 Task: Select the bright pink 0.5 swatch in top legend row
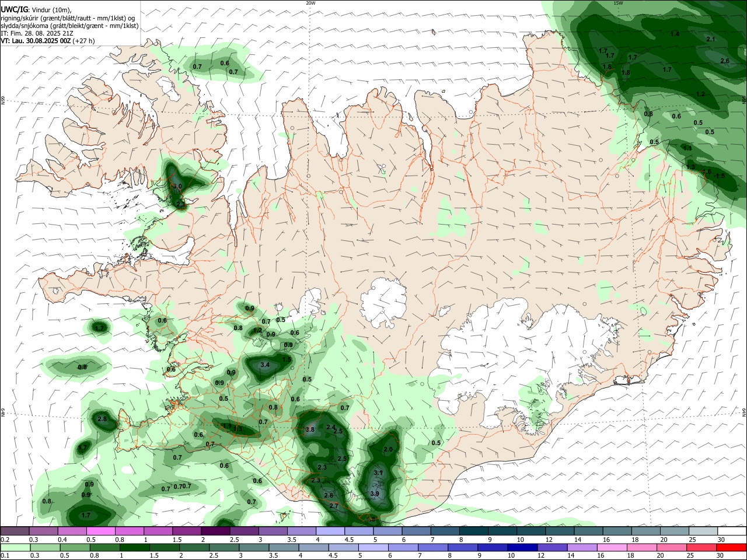[x=101, y=531]
